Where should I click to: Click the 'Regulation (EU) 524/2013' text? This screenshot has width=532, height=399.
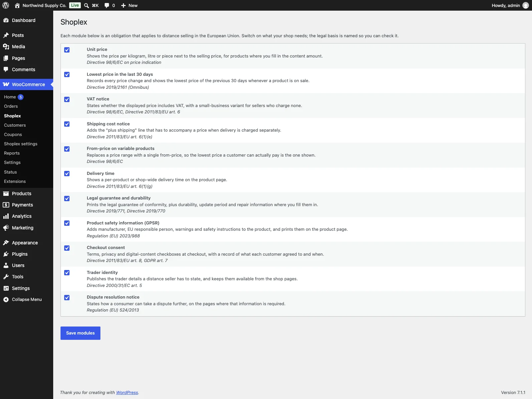tap(113, 310)
